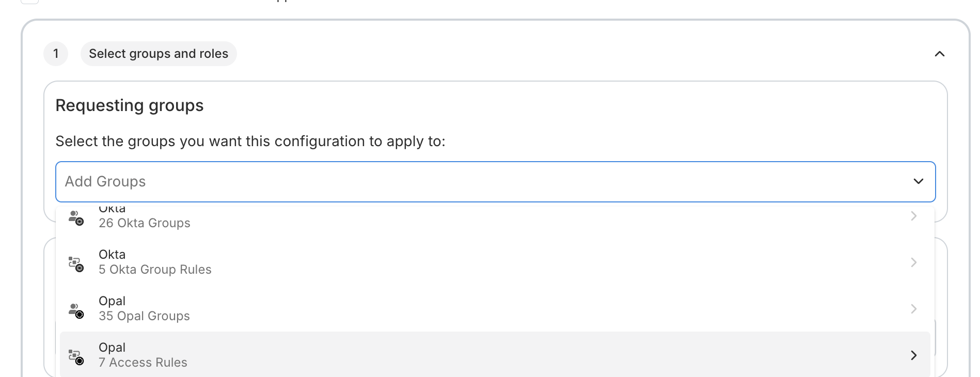980x377 pixels.
Task: Select the Opal Groups people icon
Action: (75, 310)
